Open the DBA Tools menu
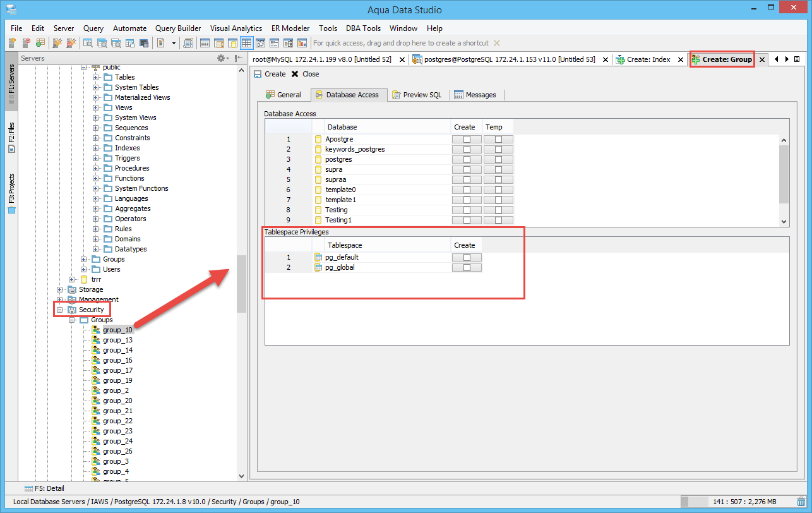This screenshot has width=812, height=513. pos(363,28)
